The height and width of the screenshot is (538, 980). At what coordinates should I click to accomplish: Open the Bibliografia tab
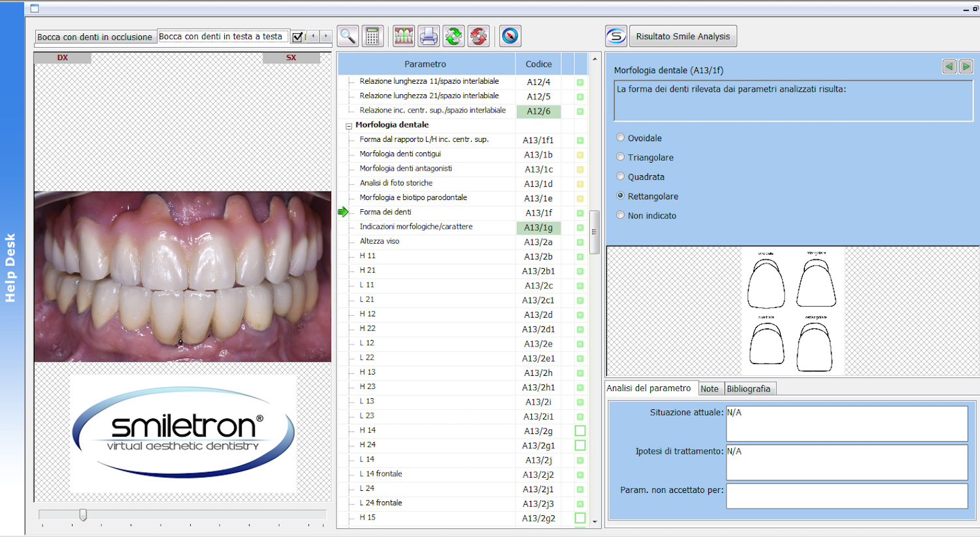coord(748,389)
